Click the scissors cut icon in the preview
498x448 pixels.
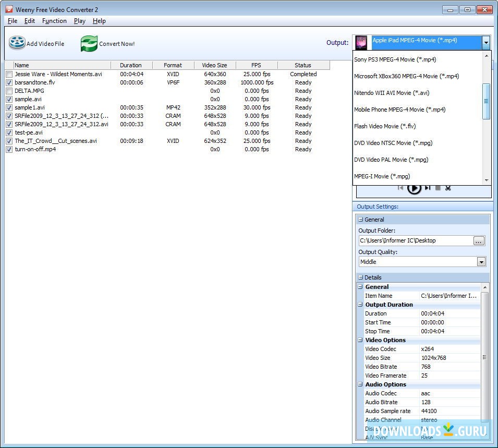point(447,188)
